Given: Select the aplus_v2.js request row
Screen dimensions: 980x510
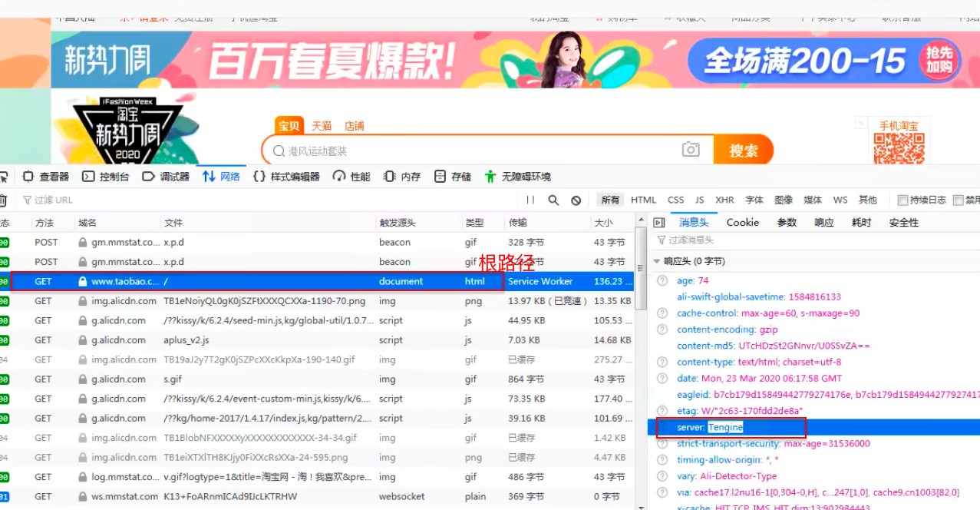Looking at the screenshot, I should point(318,340).
